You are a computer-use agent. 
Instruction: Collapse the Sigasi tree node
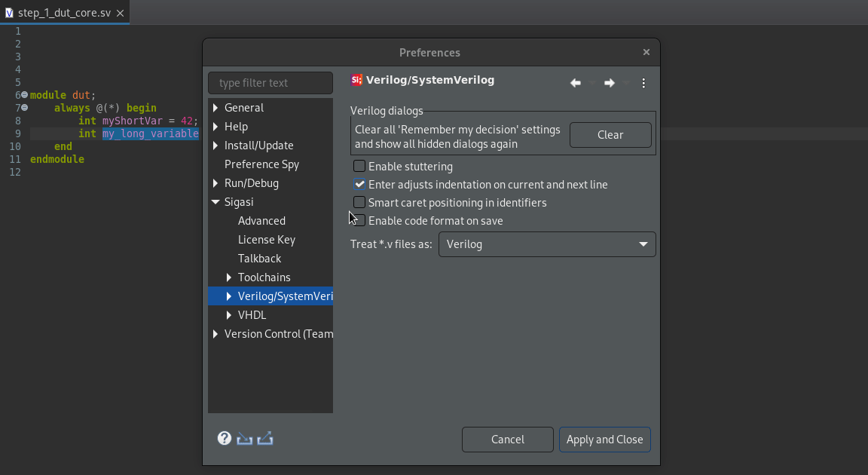(215, 202)
